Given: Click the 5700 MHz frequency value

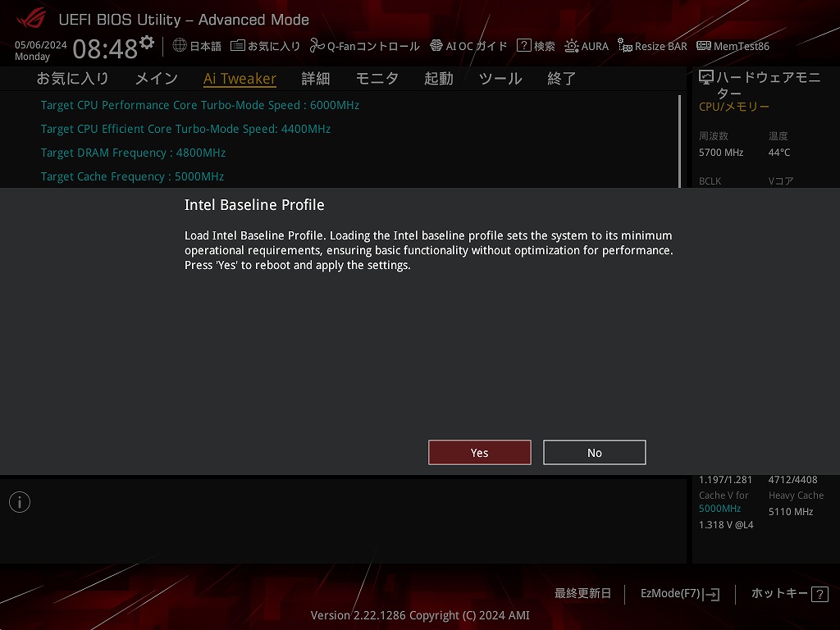Looking at the screenshot, I should tap(721, 153).
